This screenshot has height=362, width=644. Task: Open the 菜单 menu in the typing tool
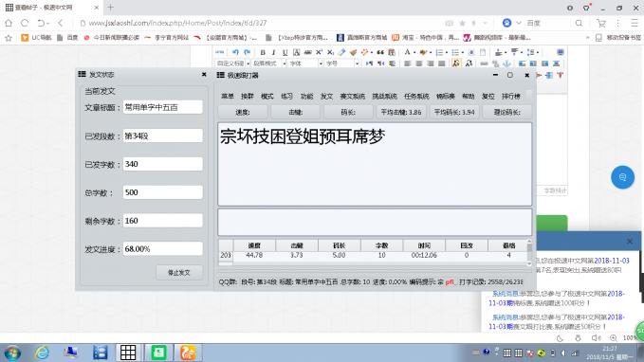point(227,96)
